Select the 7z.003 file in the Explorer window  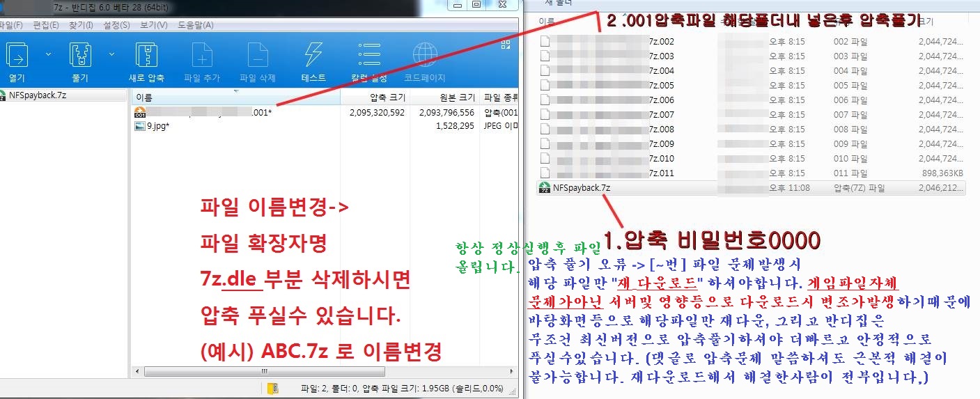click(x=661, y=56)
